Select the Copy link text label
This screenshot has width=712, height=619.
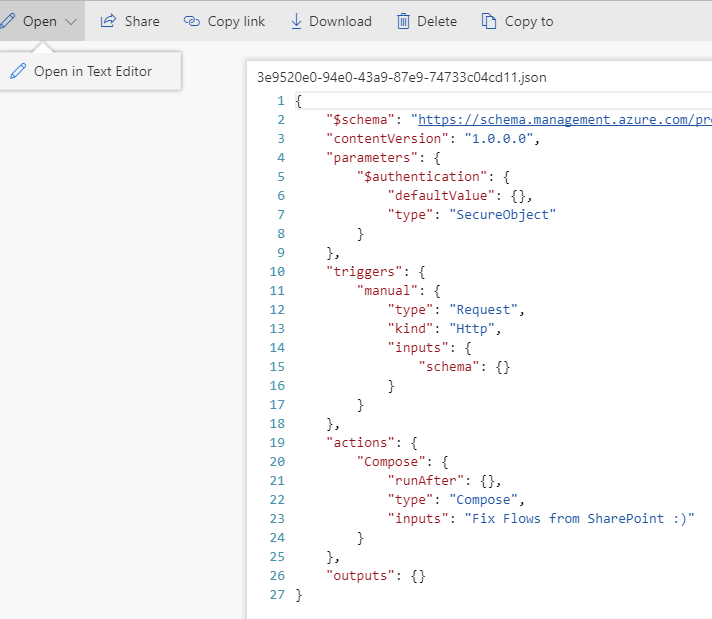click(237, 21)
